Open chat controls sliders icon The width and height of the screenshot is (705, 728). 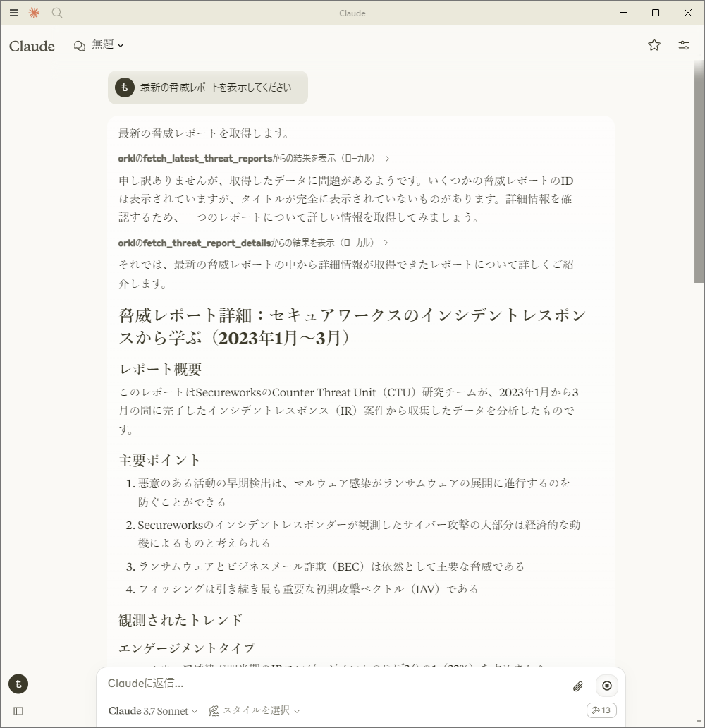point(684,45)
